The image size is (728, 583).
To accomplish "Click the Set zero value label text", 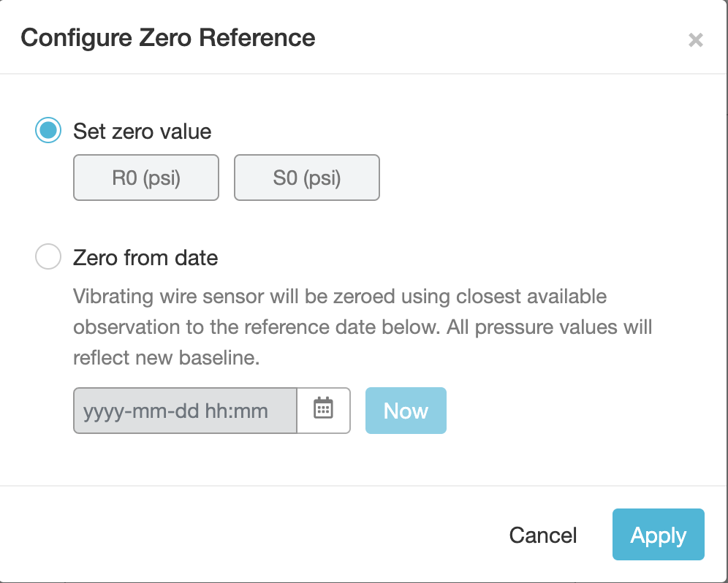I will (142, 132).
